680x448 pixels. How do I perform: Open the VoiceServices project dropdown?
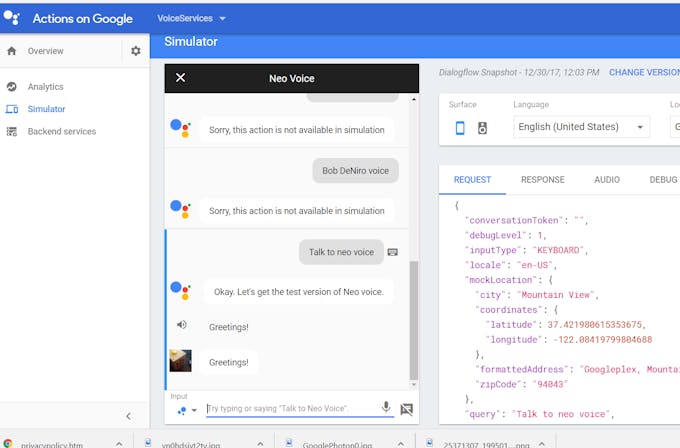click(191, 18)
